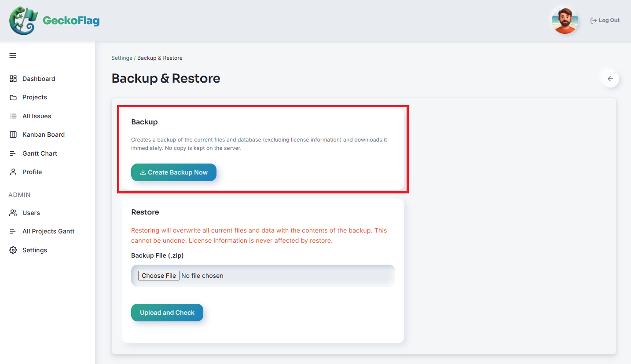Click the Log Out link

tap(605, 20)
